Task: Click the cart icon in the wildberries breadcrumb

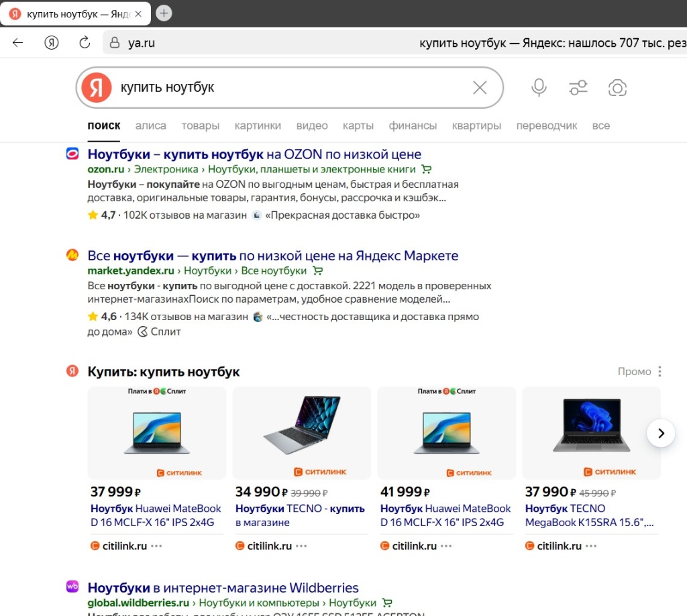Action: 387,603
